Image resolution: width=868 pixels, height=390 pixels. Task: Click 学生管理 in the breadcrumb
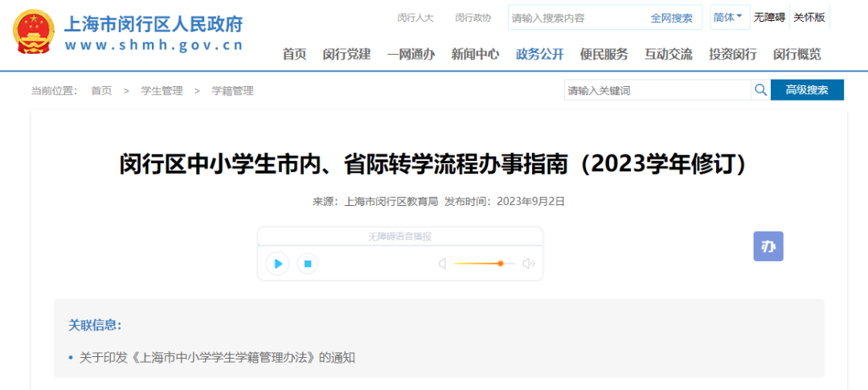[x=162, y=91]
